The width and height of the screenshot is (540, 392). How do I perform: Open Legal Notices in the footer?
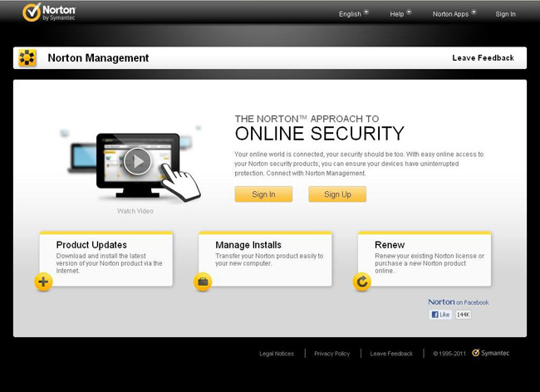(x=277, y=354)
